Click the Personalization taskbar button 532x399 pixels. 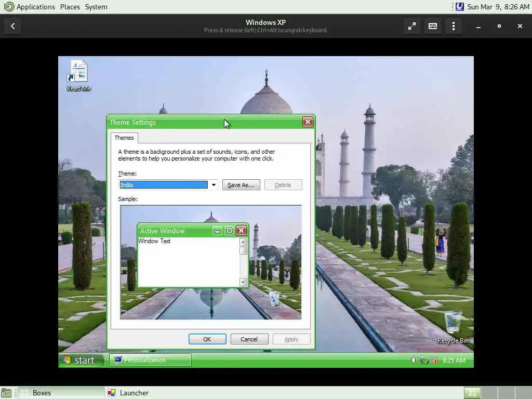(x=150, y=360)
